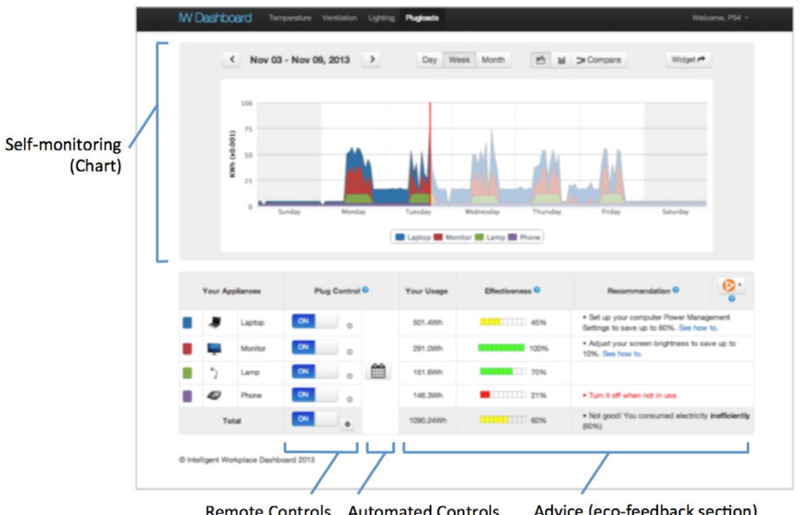Screen dimensions: 812x515
Task: Select the Month time range view
Action: (x=493, y=60)
